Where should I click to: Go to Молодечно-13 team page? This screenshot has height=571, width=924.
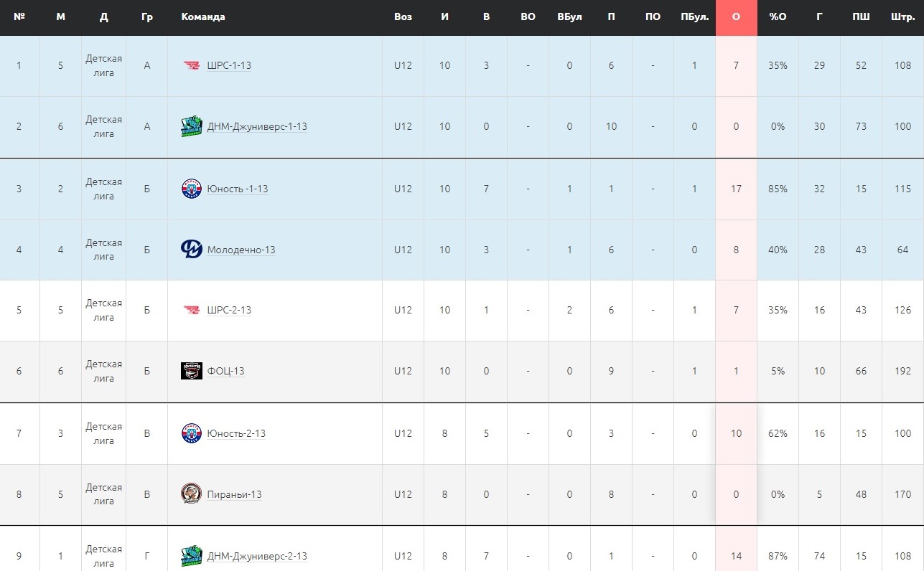click(x=241, y=250)
